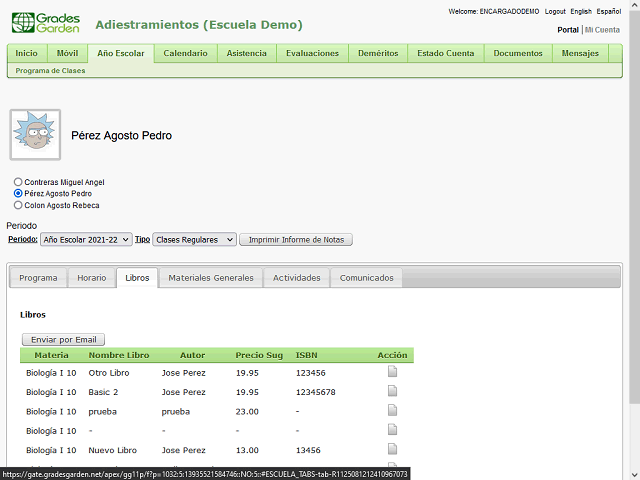Viewport: 640px width, 480px height.
Task: Open document icon for Nuevo Libro row
Action: click(x=392, y=449)
